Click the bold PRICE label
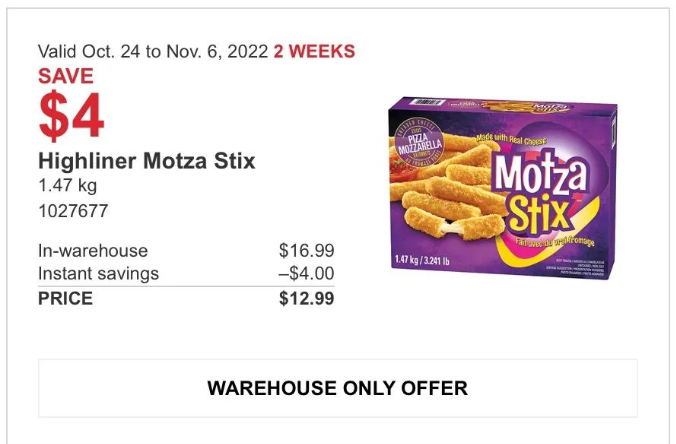Viewport: 676px width, 444px height. (65, 298)
